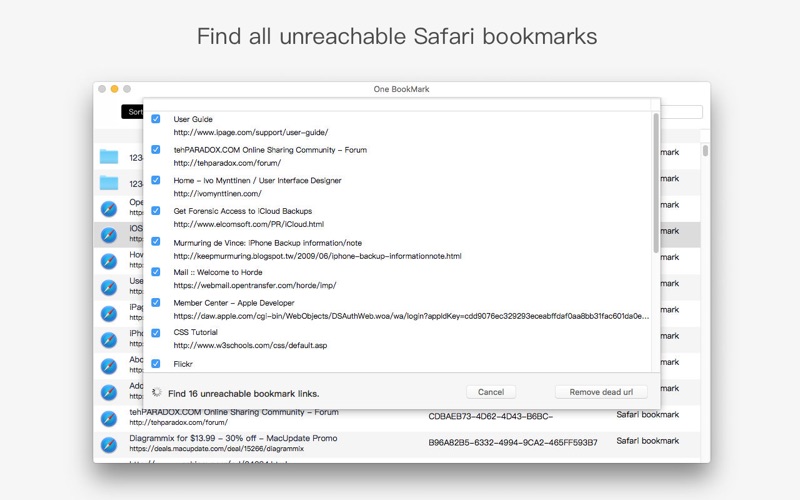The width and height of the screenshot is (800, 500).
Task: Click the keepmurmuring.blogspot.tw URL
Action: (x=317, y=256)
